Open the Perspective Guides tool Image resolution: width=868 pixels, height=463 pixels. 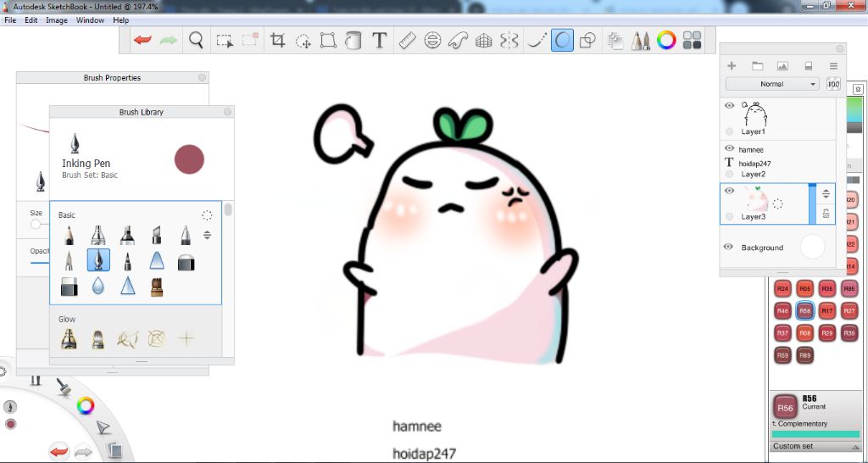(484, 41)
